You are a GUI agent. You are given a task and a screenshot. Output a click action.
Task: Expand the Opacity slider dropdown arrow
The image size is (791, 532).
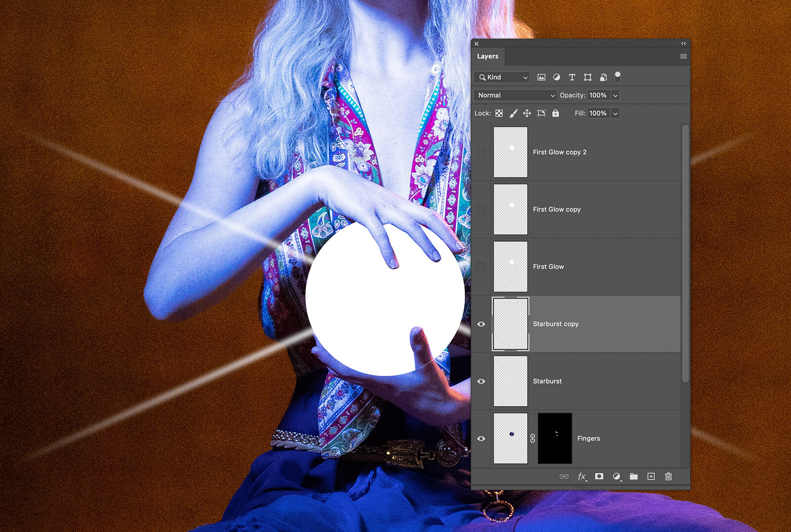click(615, 95)
